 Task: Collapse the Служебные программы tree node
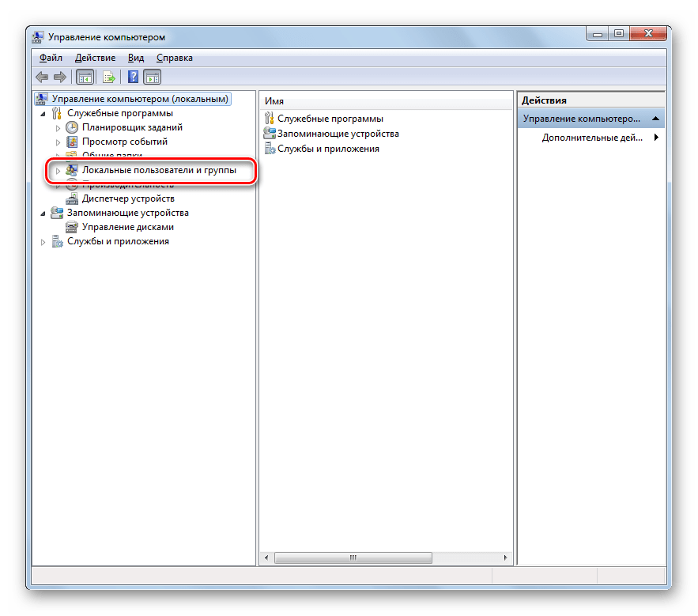click(x=43, y=114)
